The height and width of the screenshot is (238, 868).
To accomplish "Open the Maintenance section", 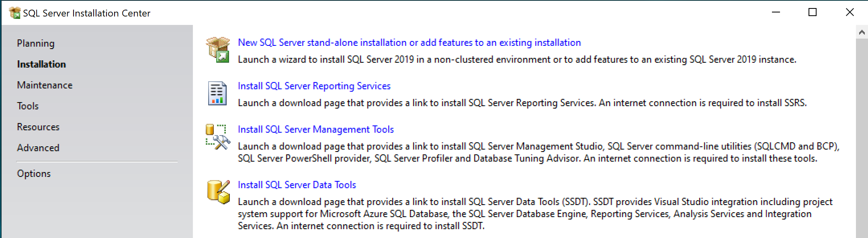I will pos(45,85).
